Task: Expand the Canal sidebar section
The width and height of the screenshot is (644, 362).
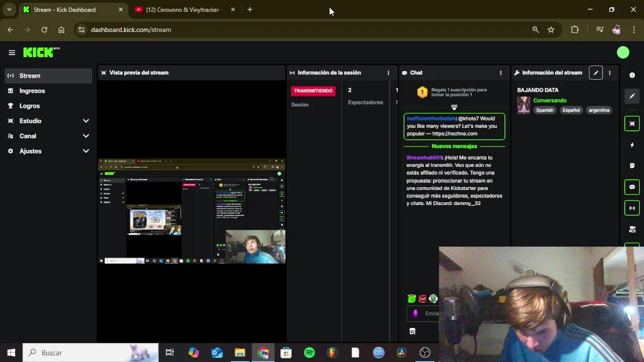Action: pyautogui.click(x=48, y=136)
